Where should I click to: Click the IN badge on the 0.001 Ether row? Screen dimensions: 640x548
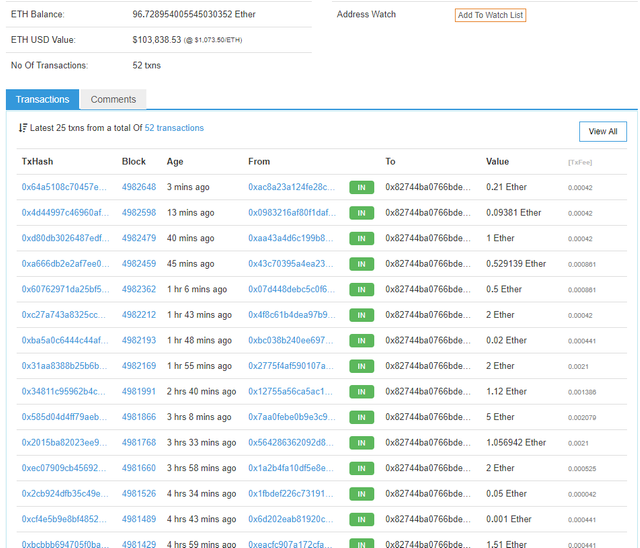pos(362,519)
